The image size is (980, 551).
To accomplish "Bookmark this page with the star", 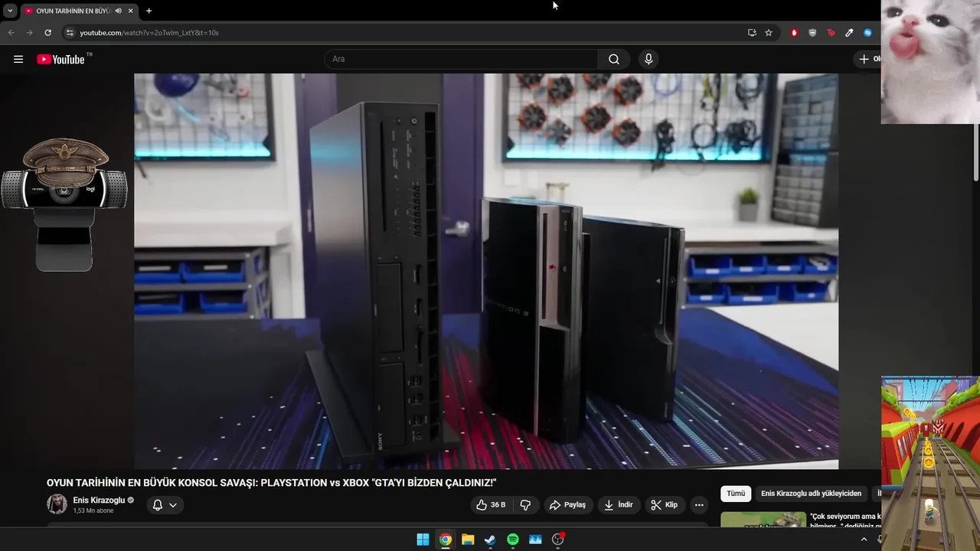I will tap(769, 33).
